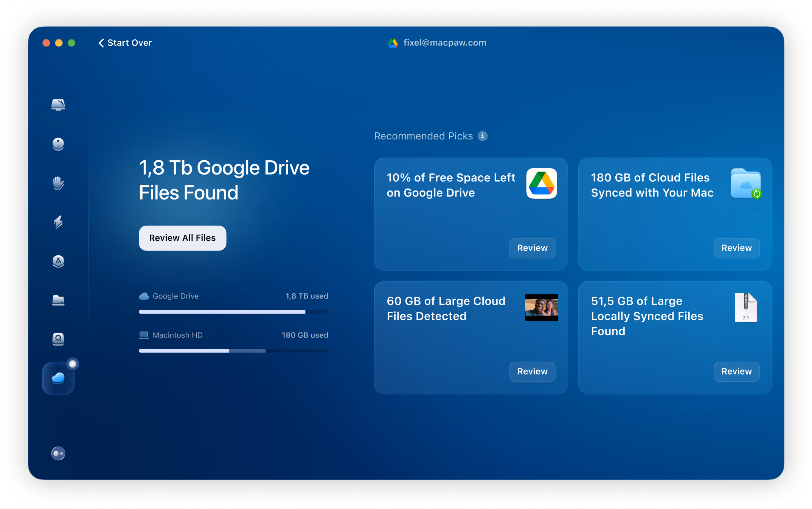The width and height of the screenshot is (812, 509).
Task: Open the assistant icon at sidebar bottom
Action: (x=58, y=453)
